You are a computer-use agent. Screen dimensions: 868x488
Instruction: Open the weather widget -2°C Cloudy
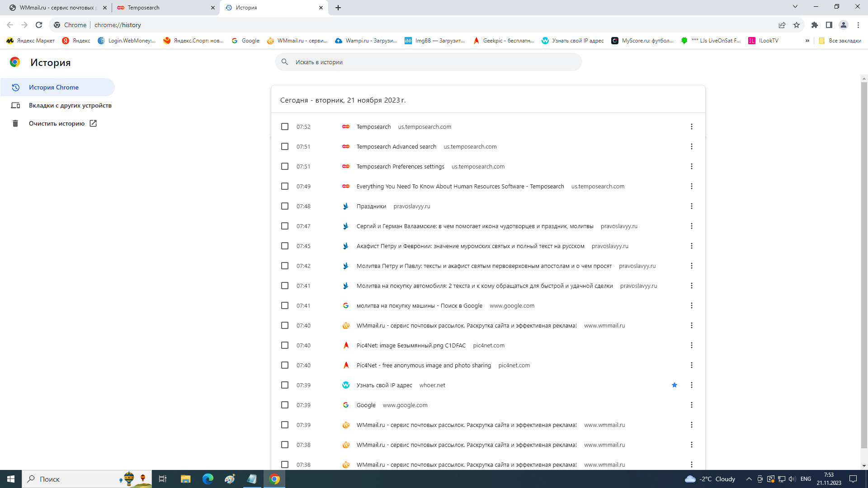tap(710, 479)
